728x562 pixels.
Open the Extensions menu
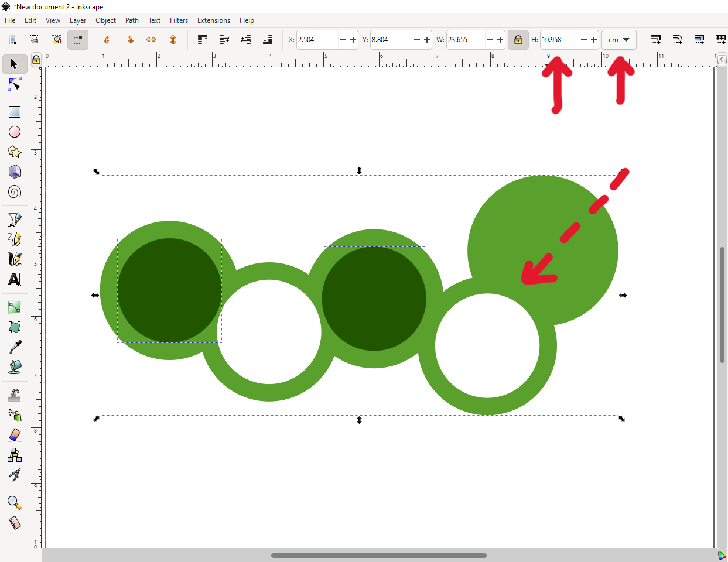point(213,20)
